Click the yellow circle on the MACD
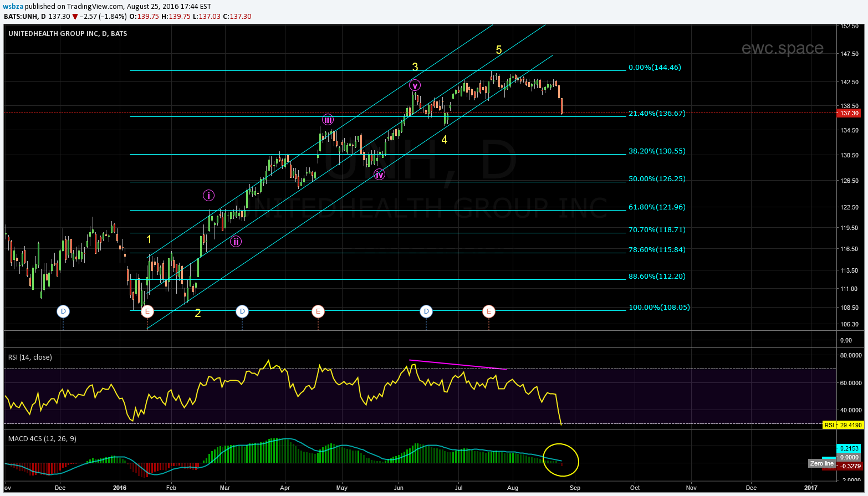 tap(561, 460)
